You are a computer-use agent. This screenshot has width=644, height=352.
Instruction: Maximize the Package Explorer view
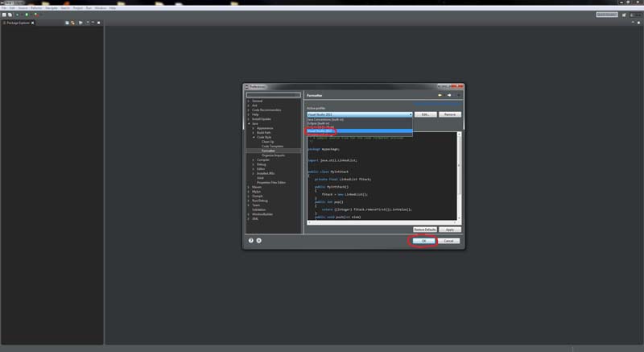click(98, 23)
